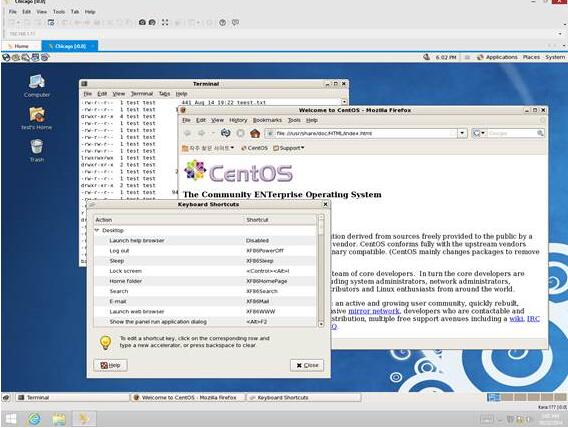Screen dimensions: 568x428
Task: Click the Internet Explorer taskbar icon
Action: [34, 419]
